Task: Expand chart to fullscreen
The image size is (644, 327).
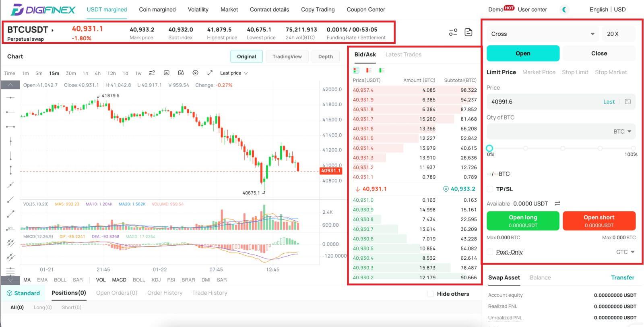Action: tap(210, 73)
